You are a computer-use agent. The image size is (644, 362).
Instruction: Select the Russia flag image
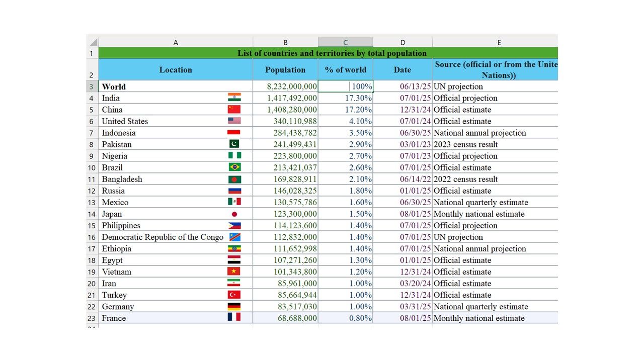[234, 191]
